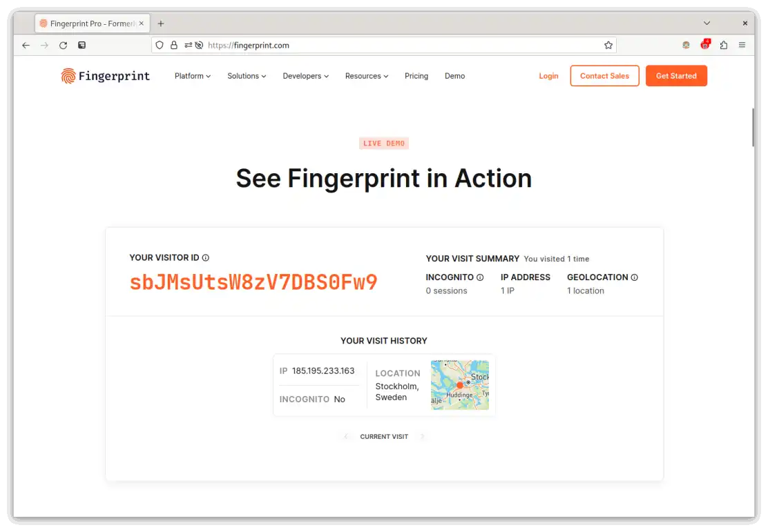Screen dimensions: 768x532
Task: Click the Visitor ID info icon
Action: click(206, 258)
